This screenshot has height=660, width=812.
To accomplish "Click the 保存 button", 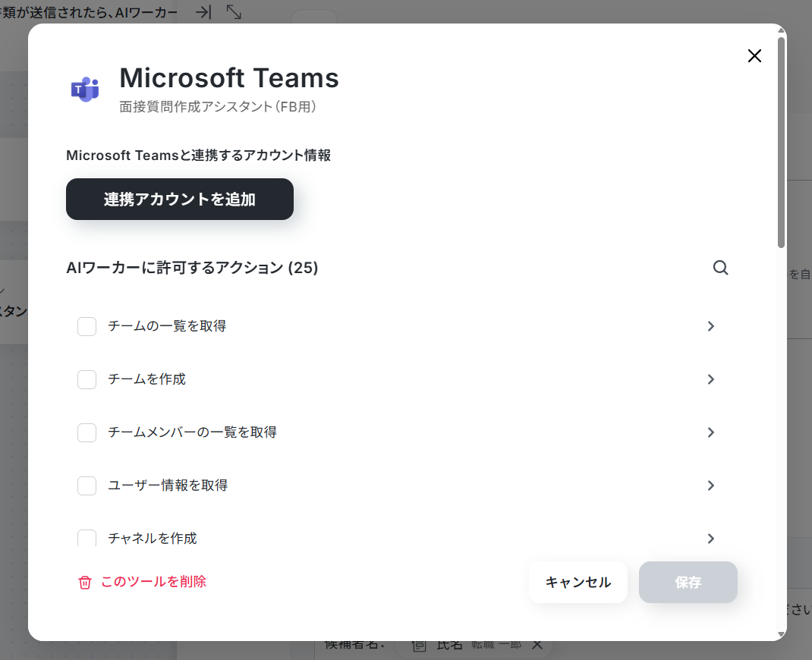I will pos(688,583).
